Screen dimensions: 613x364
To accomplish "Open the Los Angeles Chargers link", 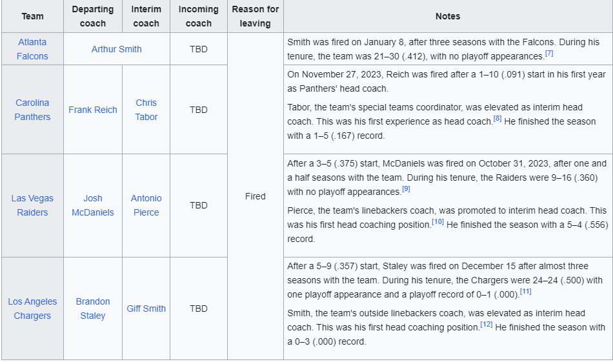I will [x=32, y=308].
